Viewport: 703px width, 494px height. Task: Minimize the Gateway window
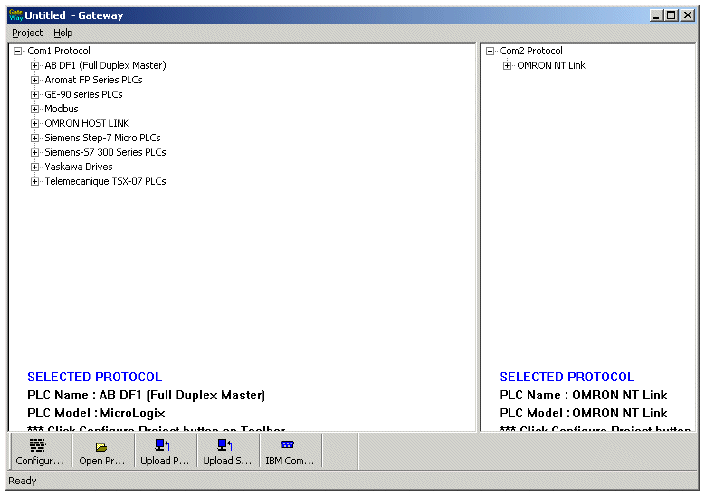point(657,15)
